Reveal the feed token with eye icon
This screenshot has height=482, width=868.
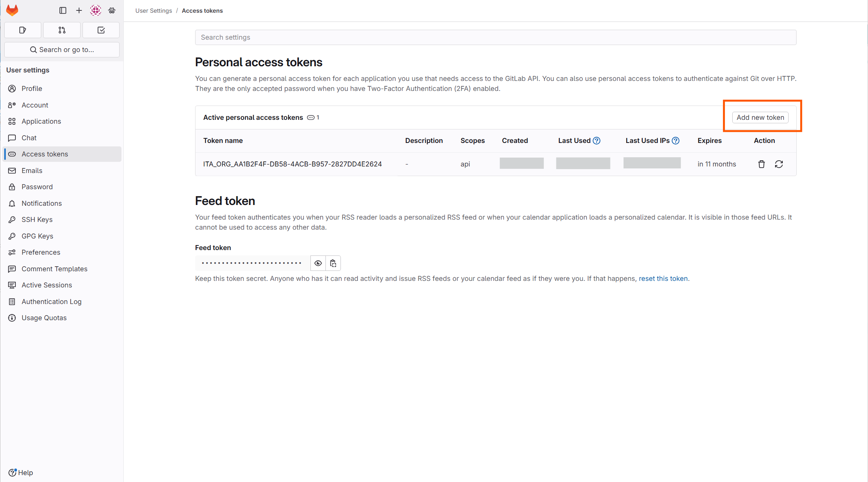point(318,263)
